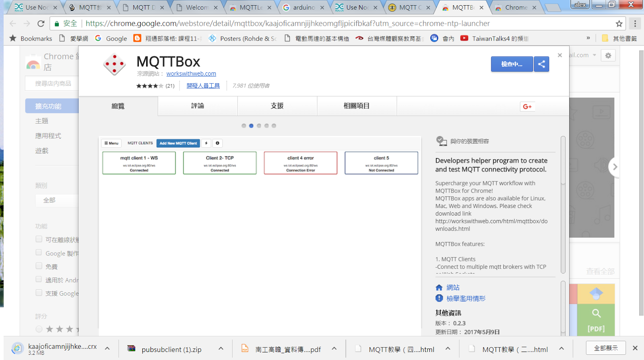Screen dimensions: 644x360
Task: Click the 檢查中... install button
Action: 512,64
